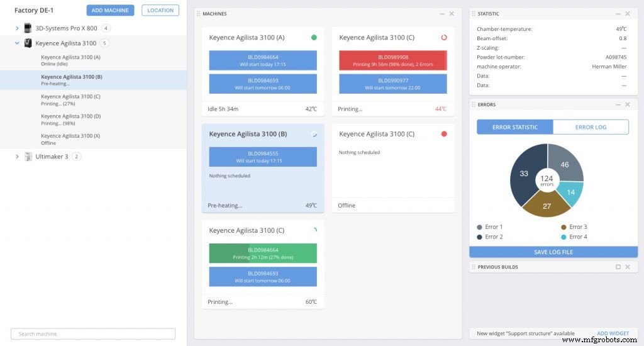The width and height of the screenshot is (644, 346).
Task: Click the Save Log File button
Action: 553,252
